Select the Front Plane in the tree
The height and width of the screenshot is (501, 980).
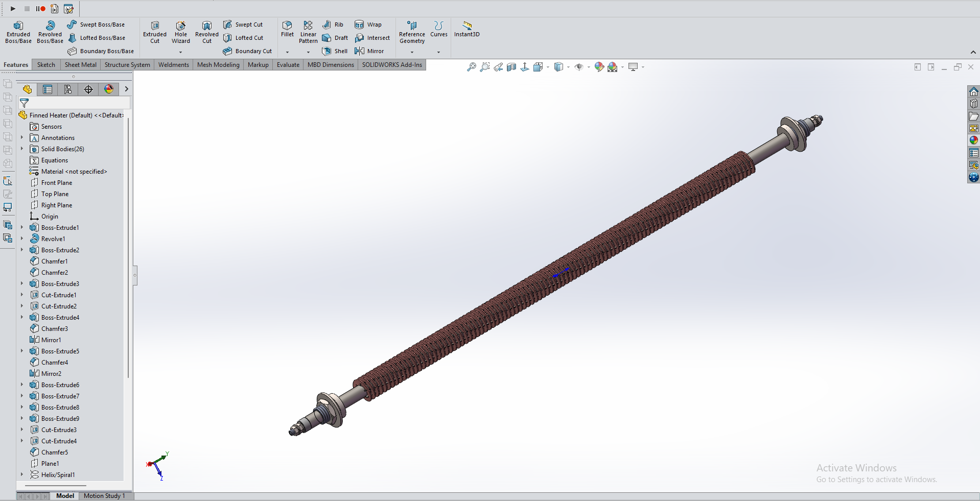[51, 183]
